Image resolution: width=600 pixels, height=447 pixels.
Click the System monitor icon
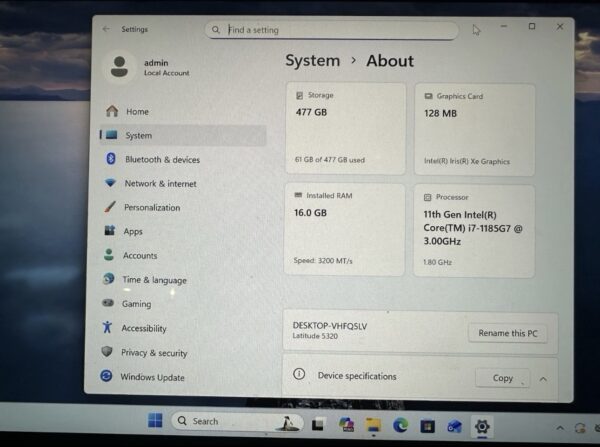[111, 135]
